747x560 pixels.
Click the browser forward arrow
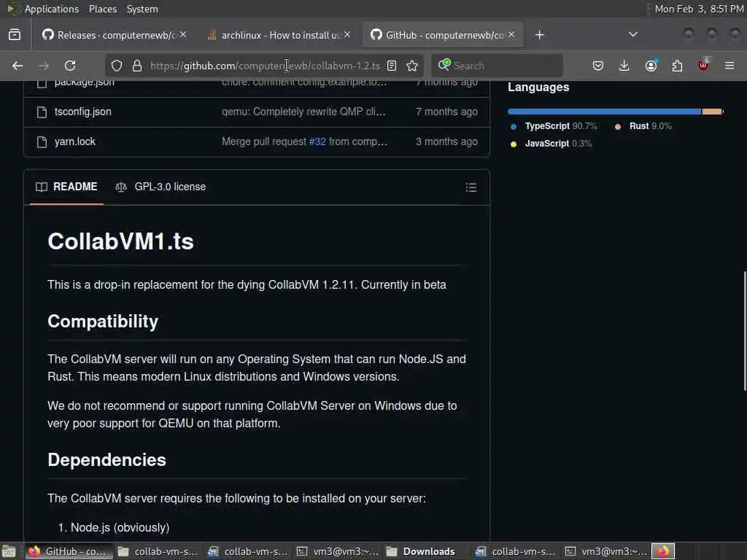[x=43, y=66]
